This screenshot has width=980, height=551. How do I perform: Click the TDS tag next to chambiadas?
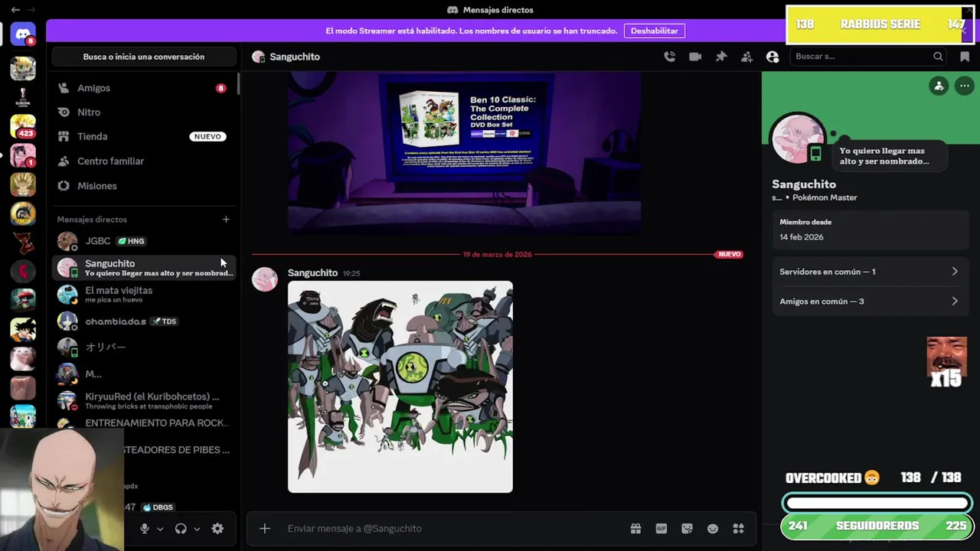(164, 321)
